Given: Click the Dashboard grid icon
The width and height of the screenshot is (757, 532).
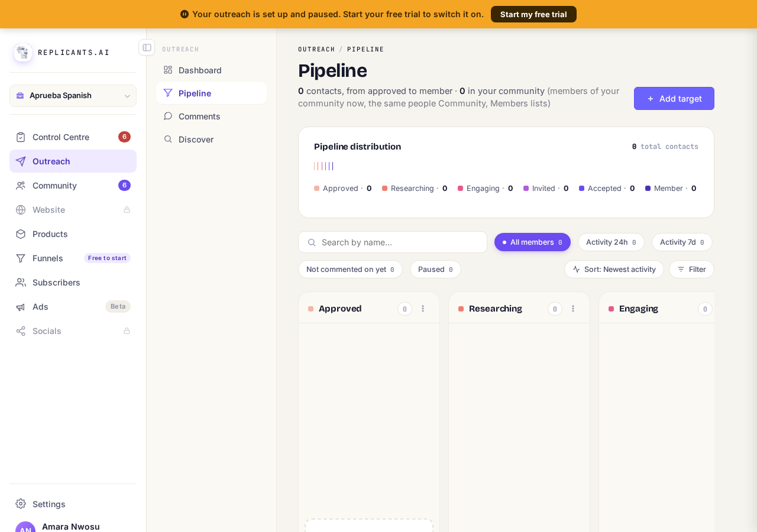Looking at the screenshot, I should (168, 70).
